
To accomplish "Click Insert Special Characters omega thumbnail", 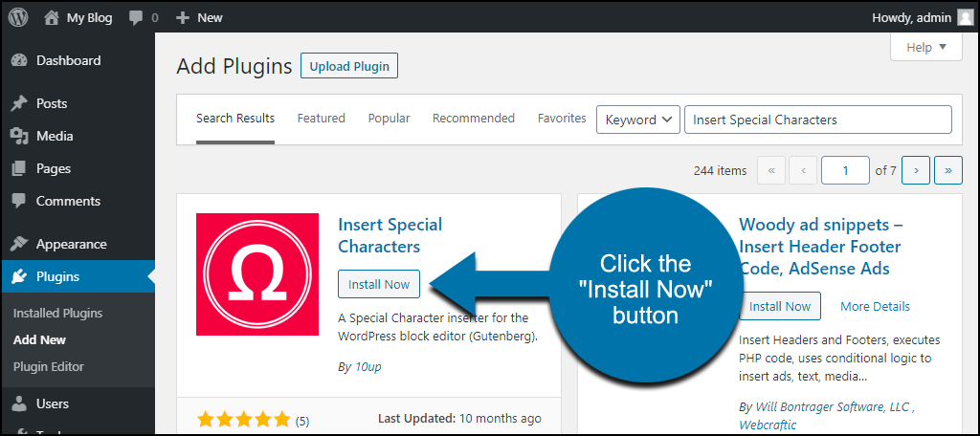I will [257, 274].
